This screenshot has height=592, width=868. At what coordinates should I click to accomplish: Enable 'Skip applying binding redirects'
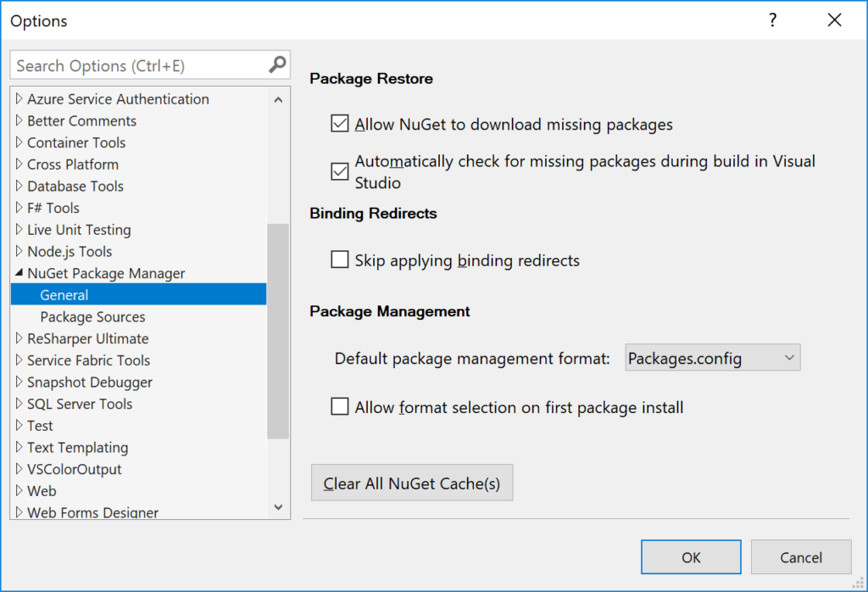click(x=339, y=260)
